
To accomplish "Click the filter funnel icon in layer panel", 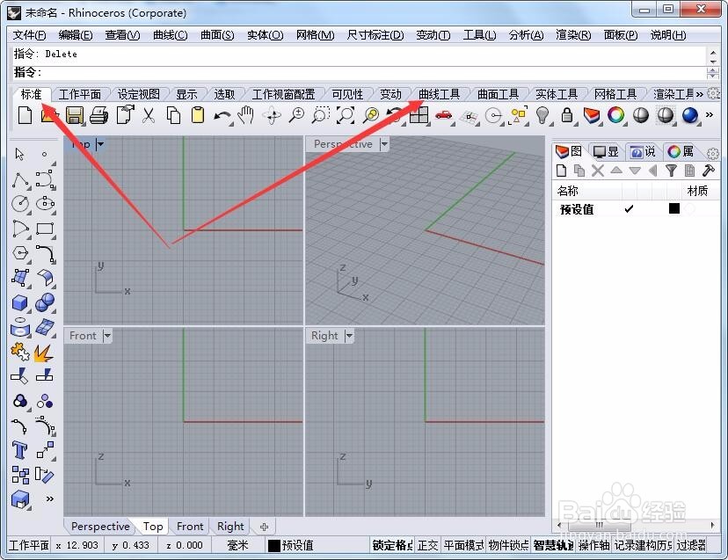I will coord(671,171).
